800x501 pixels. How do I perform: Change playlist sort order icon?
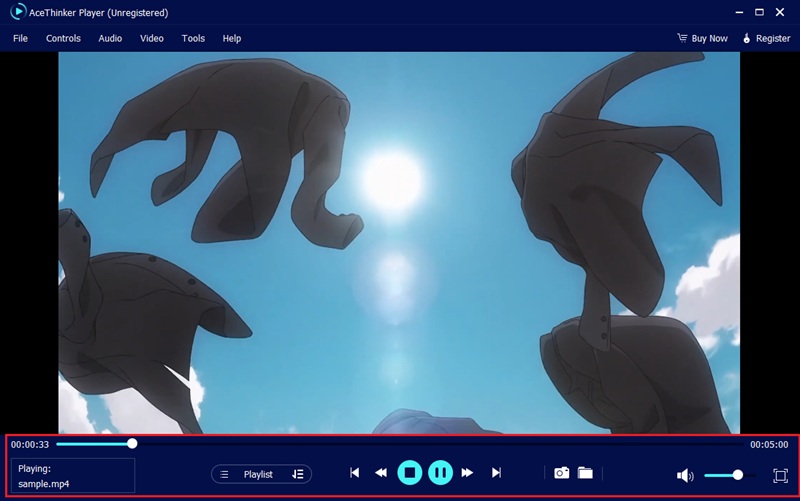(298, 474)
